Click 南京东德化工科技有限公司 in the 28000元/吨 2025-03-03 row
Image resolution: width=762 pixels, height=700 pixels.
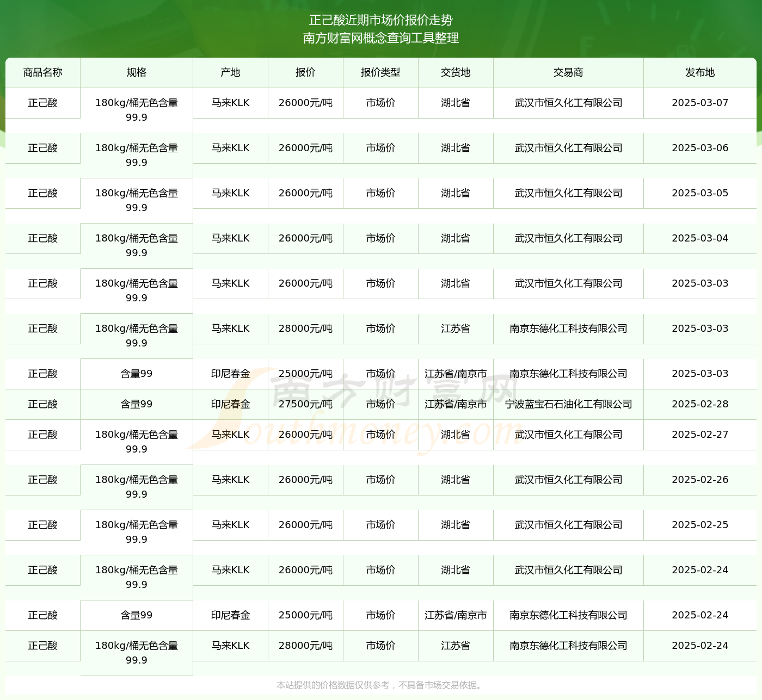point(569,329)
